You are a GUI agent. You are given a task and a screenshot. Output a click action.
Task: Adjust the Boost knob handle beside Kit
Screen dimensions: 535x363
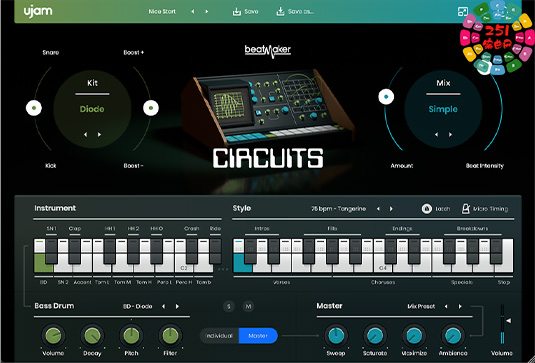pos(151,108)
